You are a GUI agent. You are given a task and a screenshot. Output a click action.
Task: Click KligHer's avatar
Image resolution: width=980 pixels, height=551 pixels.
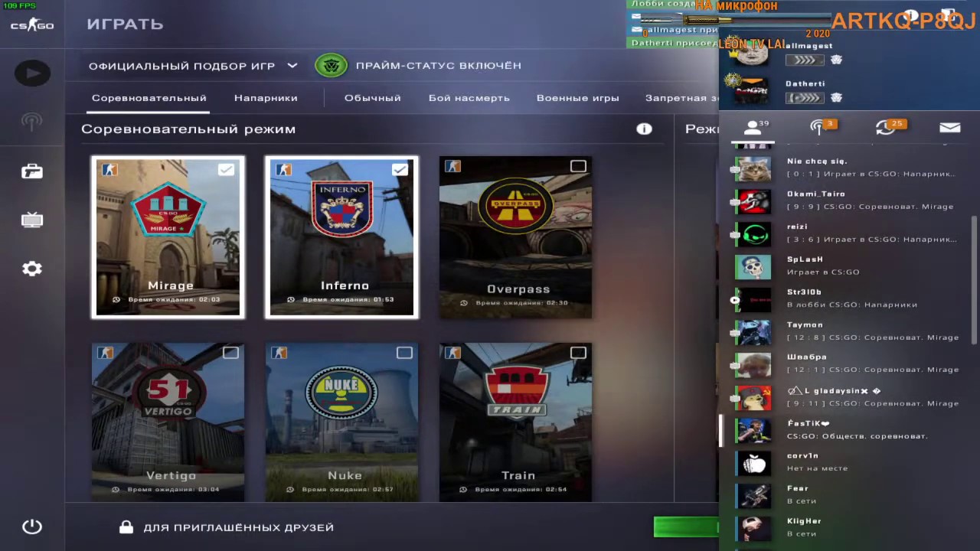pyautogui.click(x=753, y=528)
